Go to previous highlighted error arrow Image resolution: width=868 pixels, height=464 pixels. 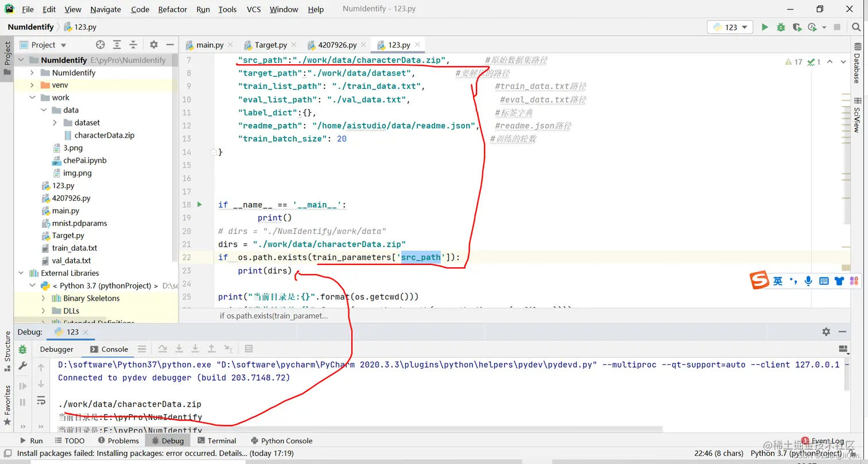coord(830,62)
